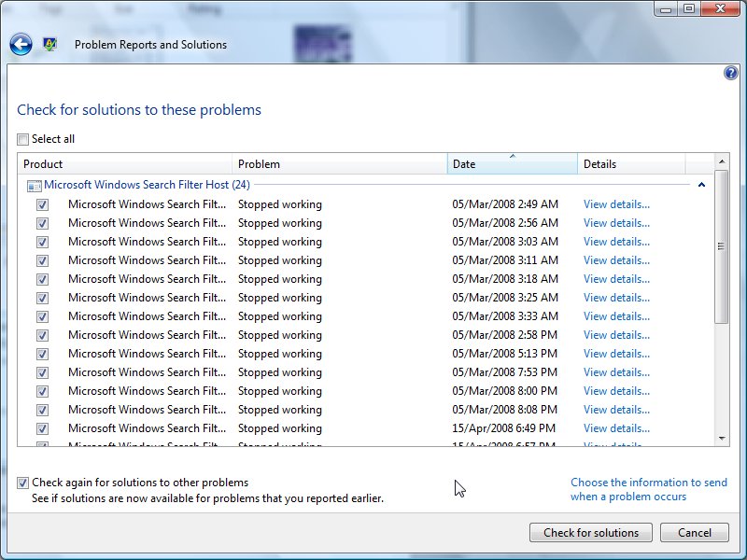Sort by the Problem column header
Image resolution: width=747 pixels, height=560 pixels.
(x=340, y=164)
